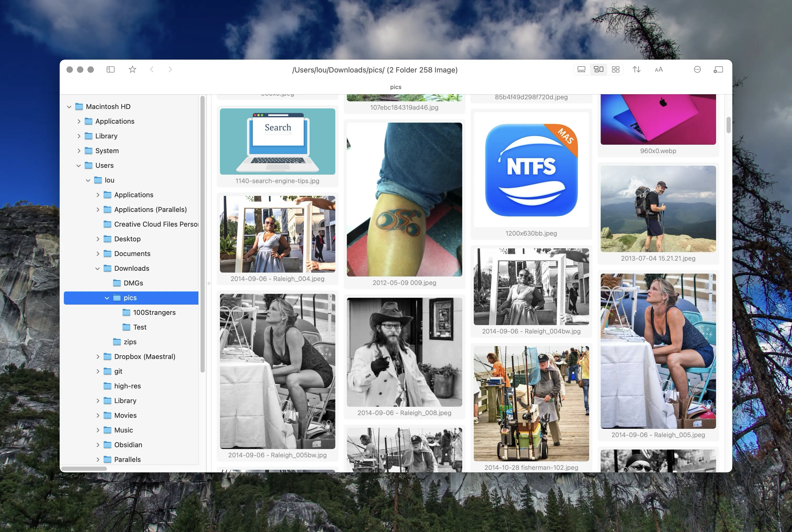Expand the Applications (Parallels) folder
792x532 pixels.
[x=98, y=210]
